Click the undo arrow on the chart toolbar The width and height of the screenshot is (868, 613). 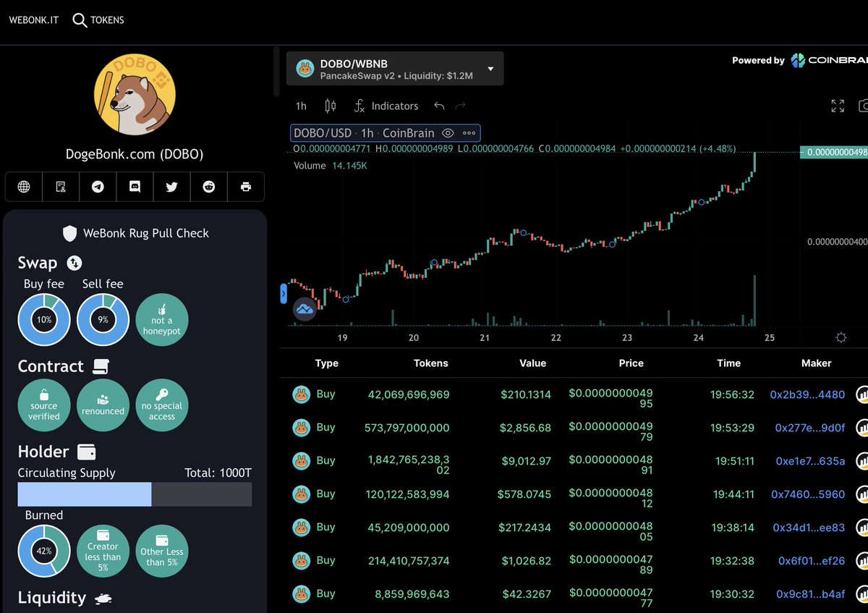[439, 106]
